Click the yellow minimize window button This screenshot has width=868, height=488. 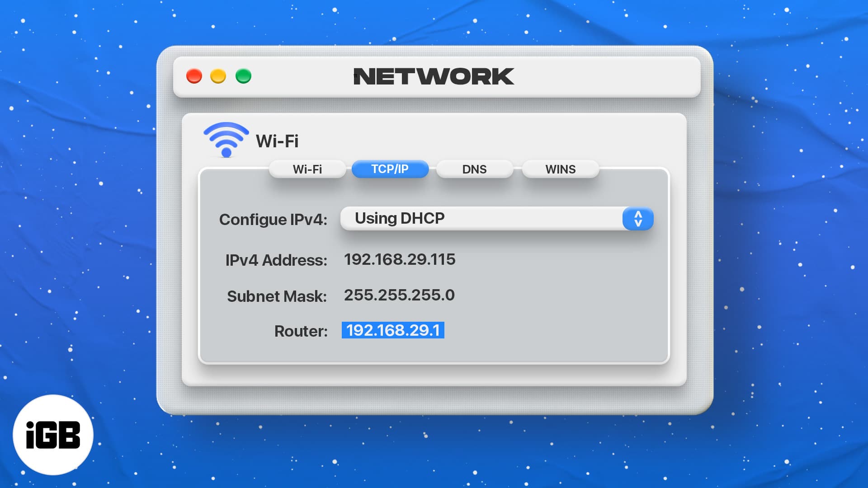[218, 76]
